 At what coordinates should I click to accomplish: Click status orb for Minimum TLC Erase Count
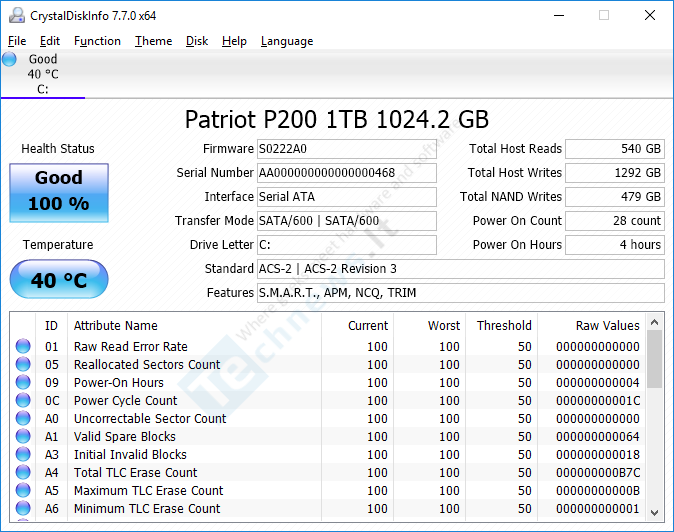[x=23, y=508]
